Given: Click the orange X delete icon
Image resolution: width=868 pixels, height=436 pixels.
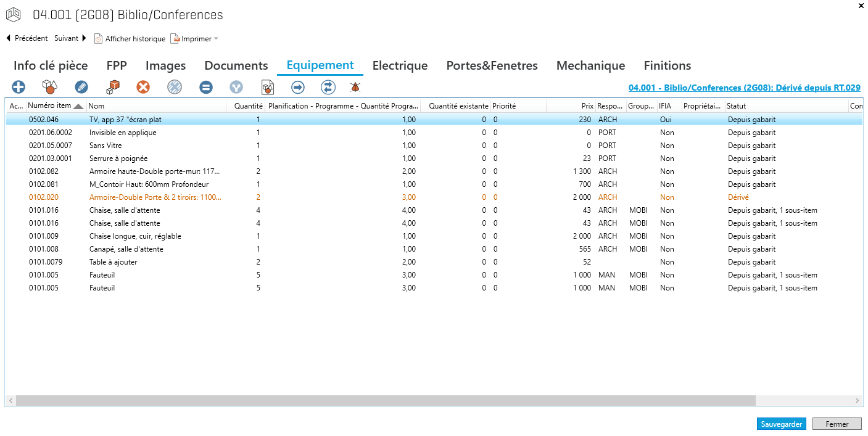Looking at the screenshot, I should 143,88.
